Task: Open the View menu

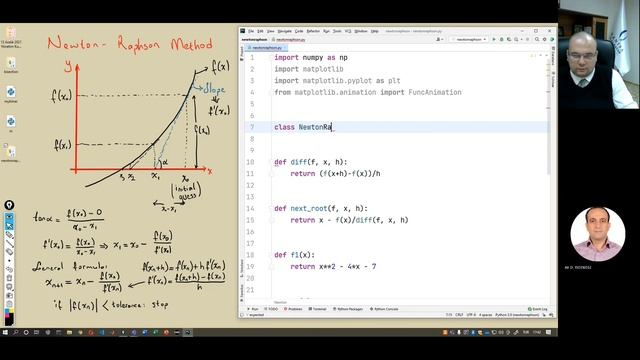Action: pos(271,31)
